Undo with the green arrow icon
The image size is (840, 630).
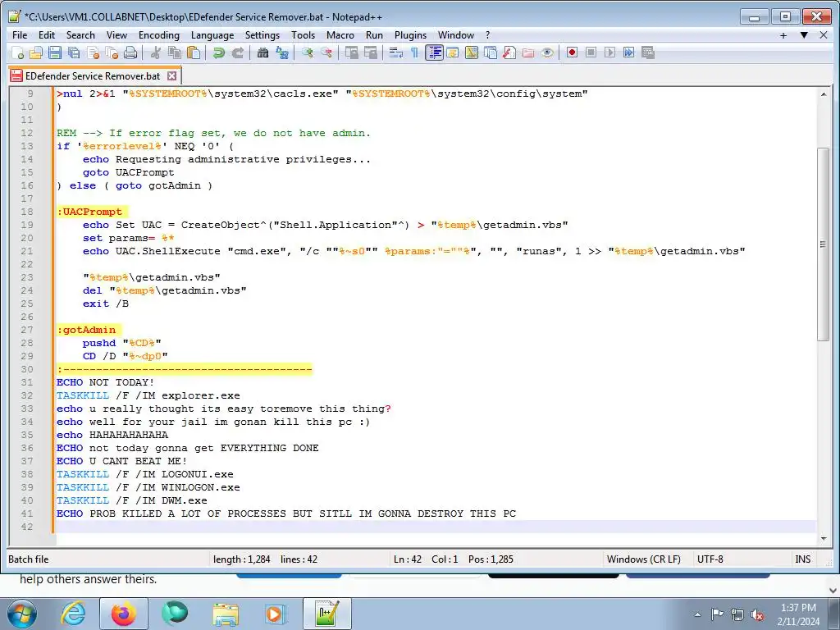[x=218, y=52]
